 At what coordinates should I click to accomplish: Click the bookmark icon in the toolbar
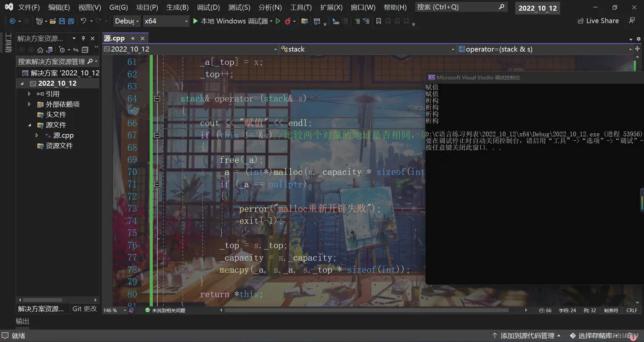379,21
